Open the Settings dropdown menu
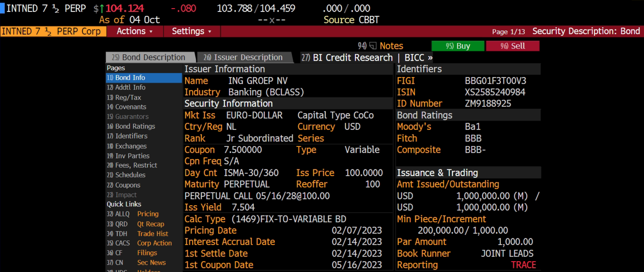This screenshot has height=272, width=644. 191,31
